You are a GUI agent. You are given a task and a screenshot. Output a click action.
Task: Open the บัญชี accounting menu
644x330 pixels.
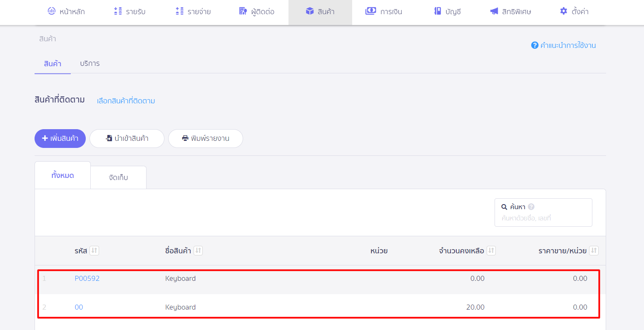coord(448,12)
